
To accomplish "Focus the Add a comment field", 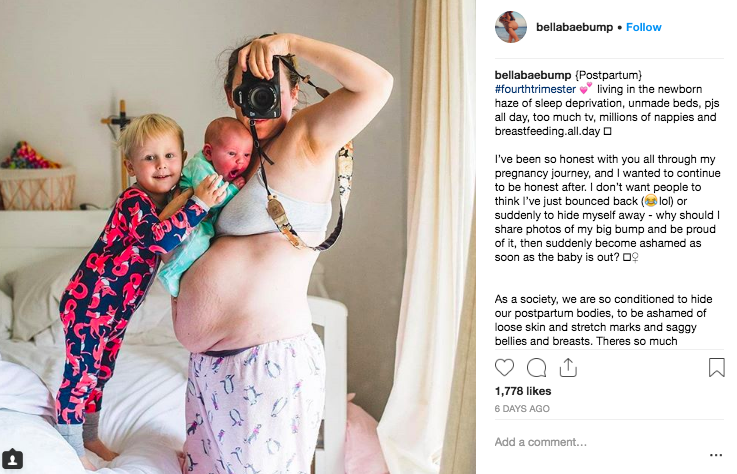I will tap(597, 442).
